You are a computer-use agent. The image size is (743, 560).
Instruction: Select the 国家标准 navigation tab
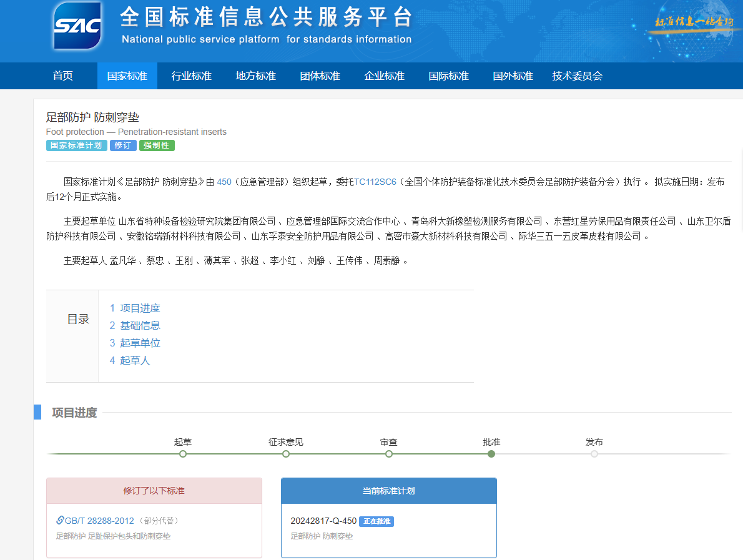point(127,76)
